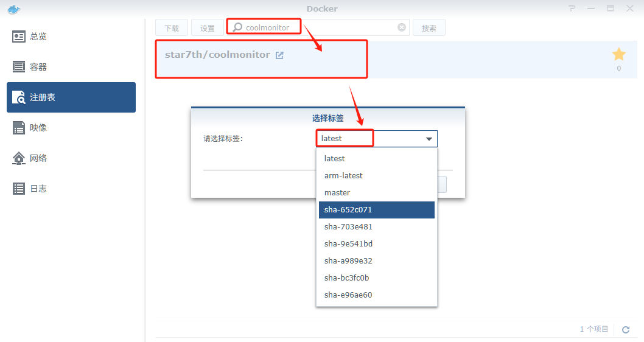Choose the latest tag option
The height and width of the screenshot is (342, 644).
coord(377,158)
